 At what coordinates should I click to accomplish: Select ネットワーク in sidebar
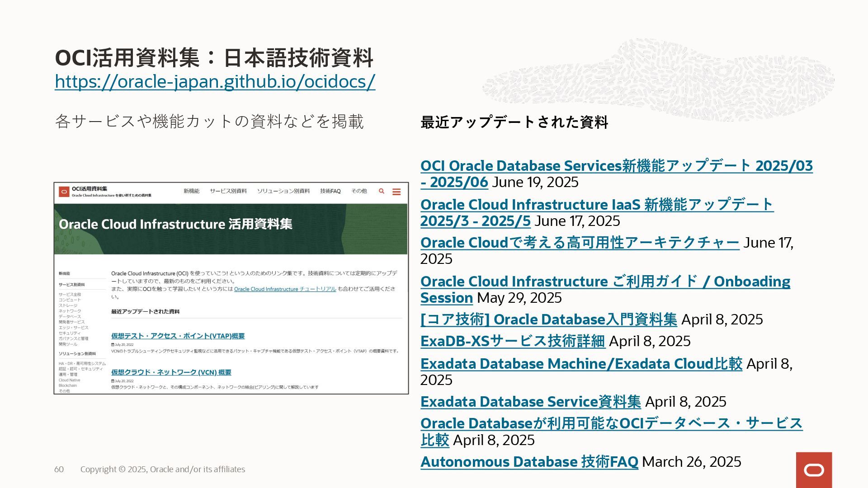point(70,311)
